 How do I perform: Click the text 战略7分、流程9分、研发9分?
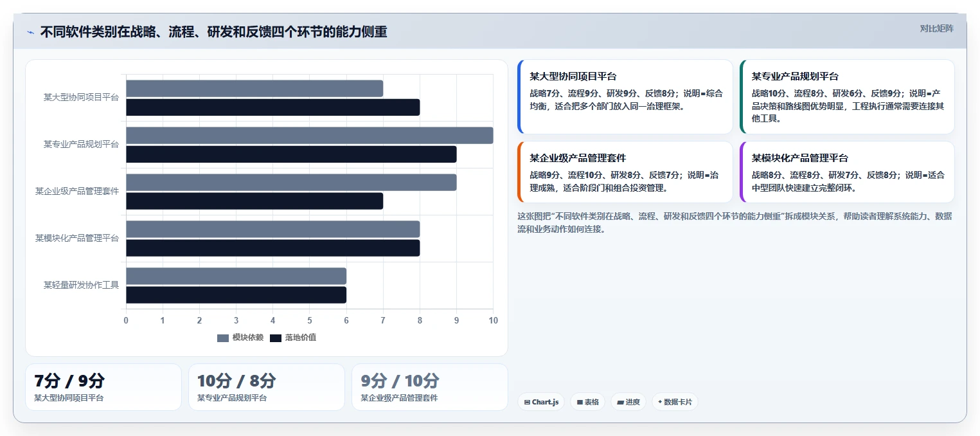585,93
